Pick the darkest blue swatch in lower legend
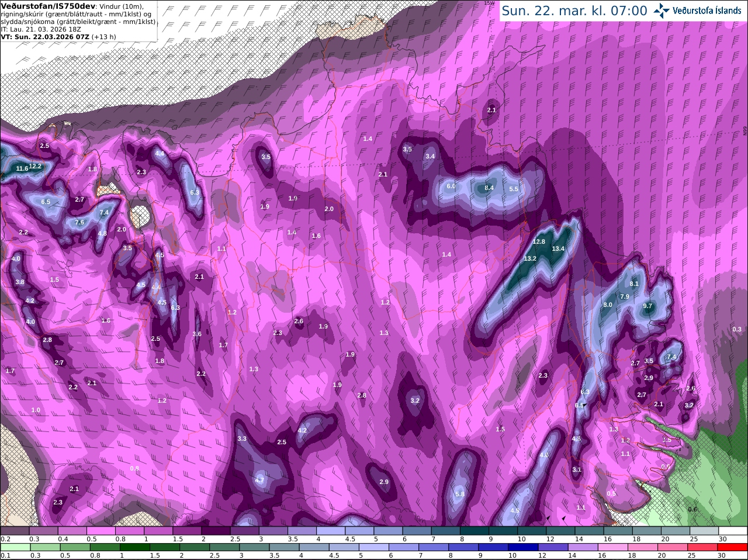Screen dimensions: 748x560 [x=524, y=547]
